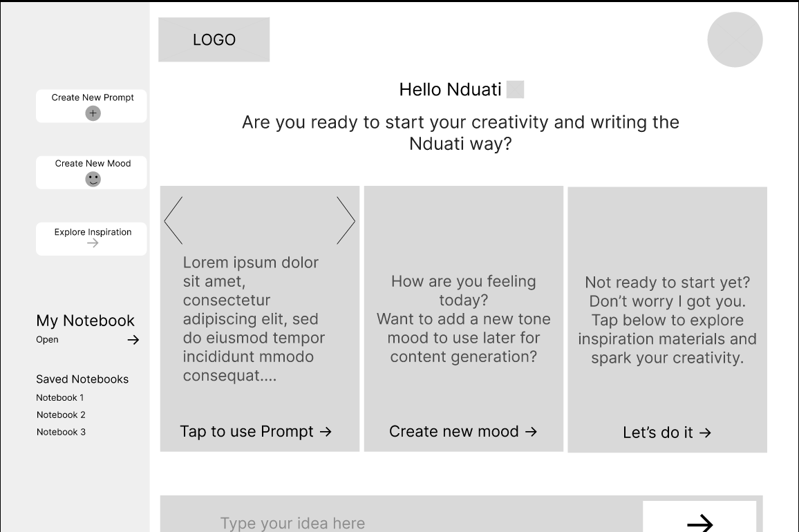The height and width of the screenshot is (532, 799).
Task: Click the smiley face mood icon
Action: [93, 179]
